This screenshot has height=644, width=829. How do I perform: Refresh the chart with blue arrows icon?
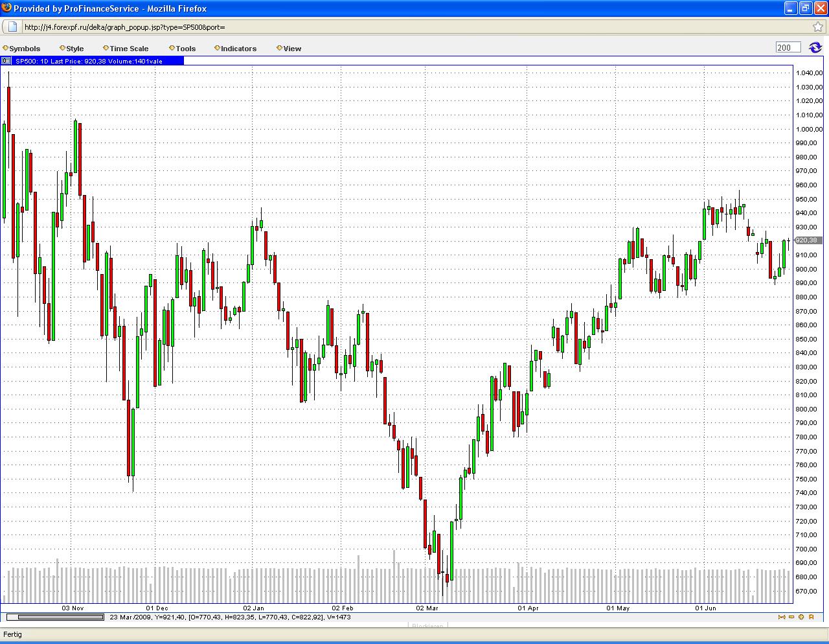(x=814, y=47)
